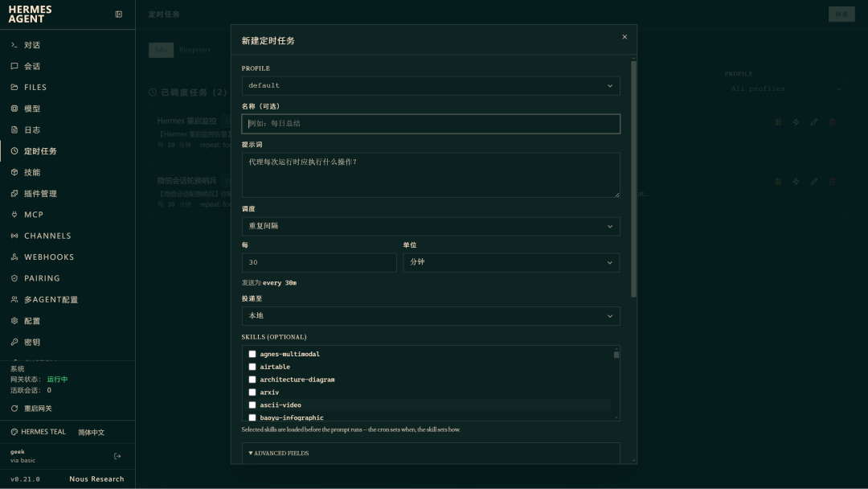Click the skills list scrollbar thumb
This screenshot has height=489, width=868.
point(616,355)
